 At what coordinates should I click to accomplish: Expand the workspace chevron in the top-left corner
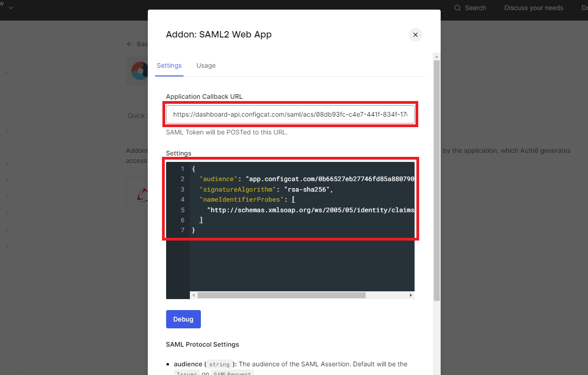pos(11,8)
